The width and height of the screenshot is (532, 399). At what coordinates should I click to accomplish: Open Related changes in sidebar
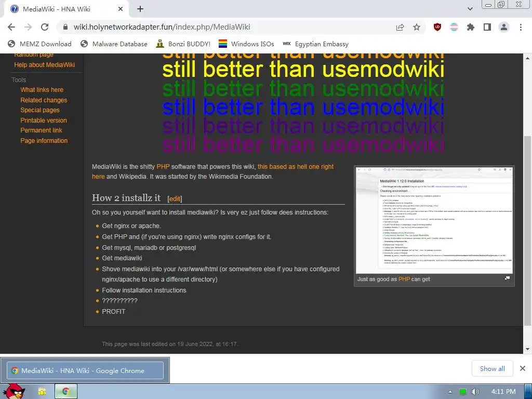(44, 100)
